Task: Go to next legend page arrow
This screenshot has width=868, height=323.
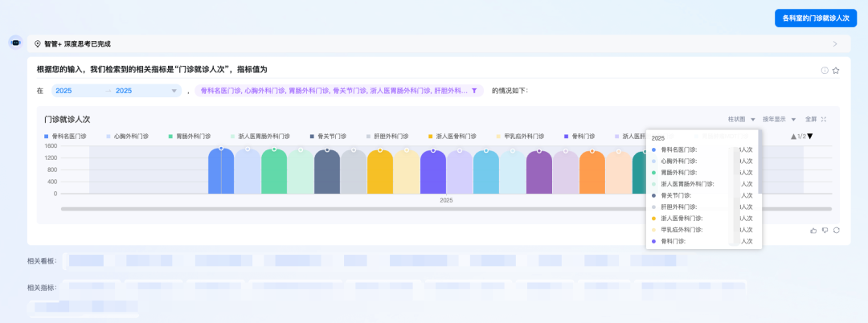Action: (810, 137)
